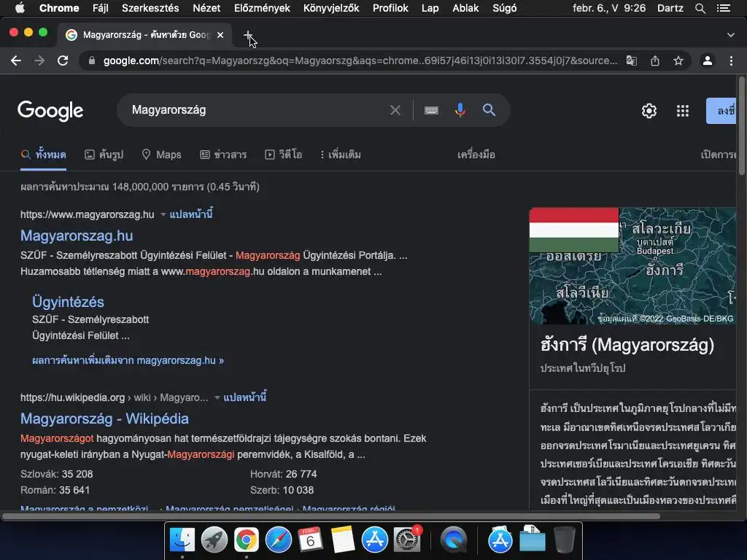The image size is (747, 560).
Task: Click the translate page icon in address bar
Action: coord(631,61)
